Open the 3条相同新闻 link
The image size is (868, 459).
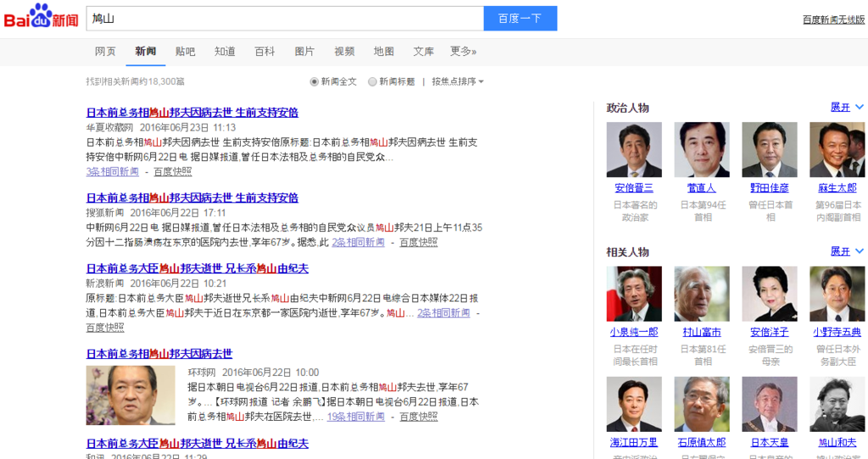coord(113,171)
